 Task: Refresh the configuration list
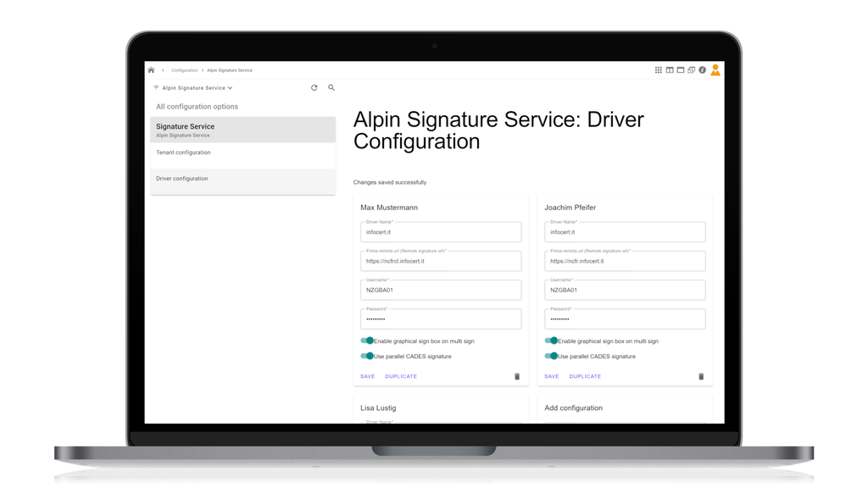314,87
